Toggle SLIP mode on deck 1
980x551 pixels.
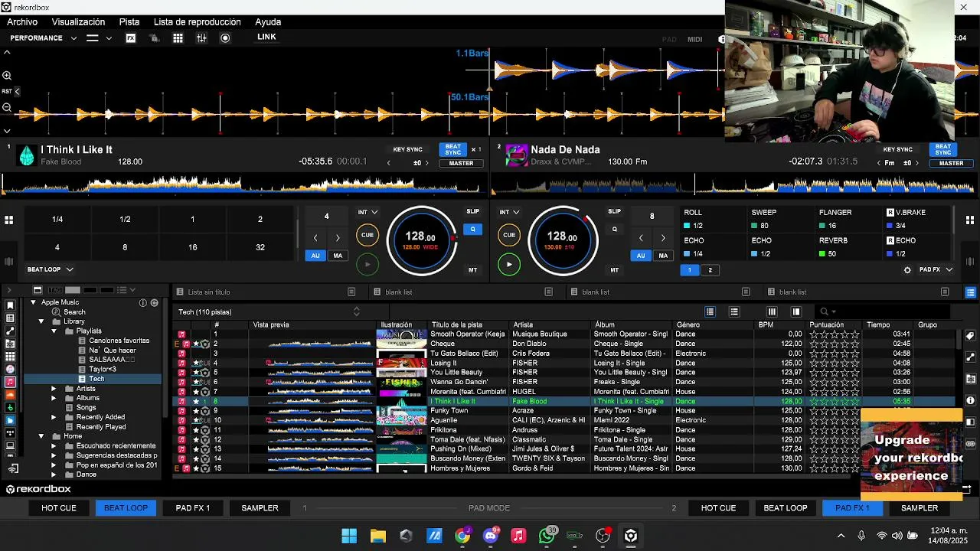pos(473,211)
